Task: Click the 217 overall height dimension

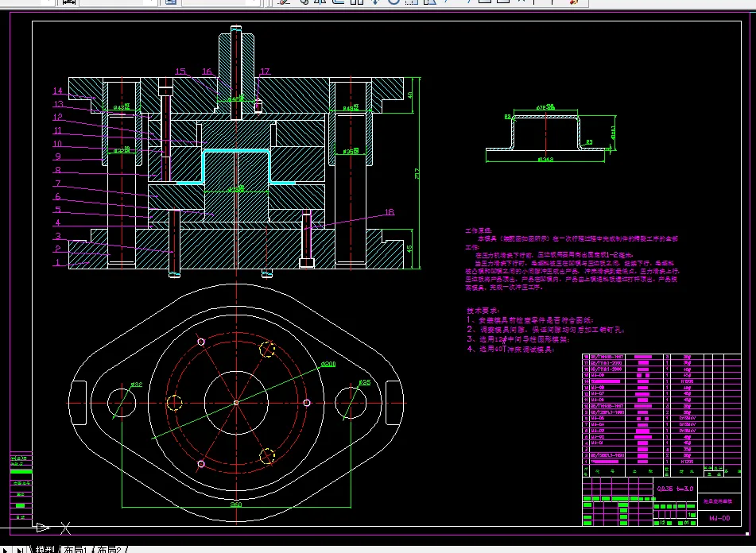Action: 417,173
